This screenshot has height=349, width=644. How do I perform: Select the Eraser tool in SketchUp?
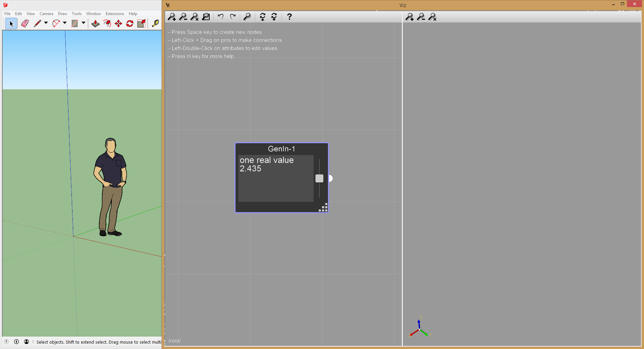[25, 23]
